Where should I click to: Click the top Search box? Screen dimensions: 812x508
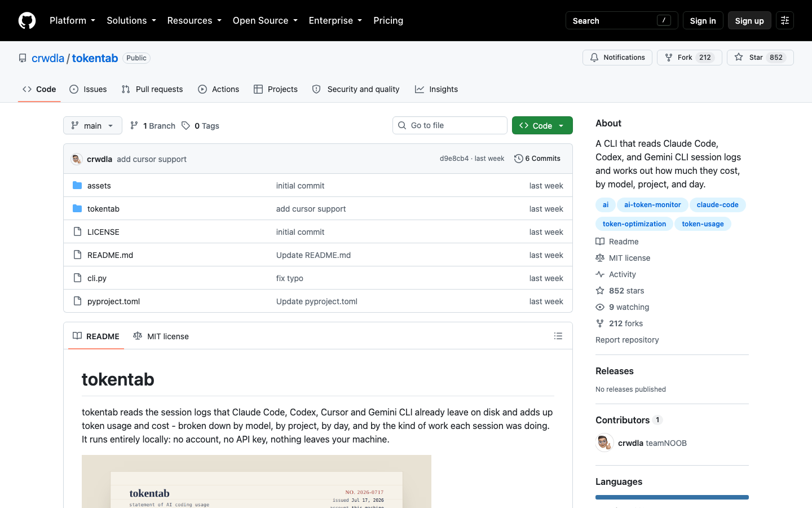[x=622, y=20]
